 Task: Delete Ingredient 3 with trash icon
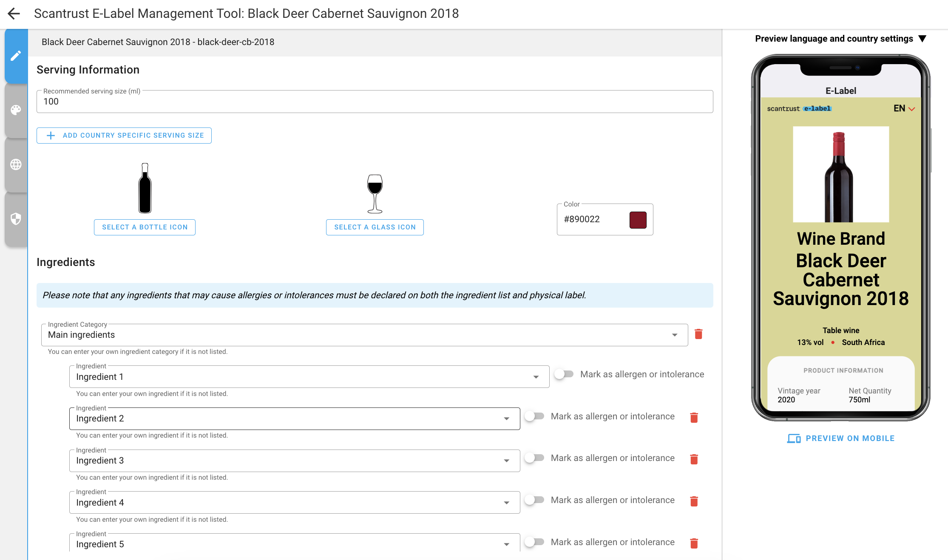[694, 459]
